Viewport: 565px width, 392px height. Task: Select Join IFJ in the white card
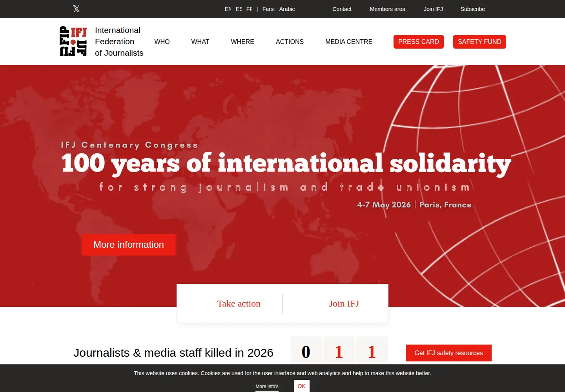coord(344,303)
